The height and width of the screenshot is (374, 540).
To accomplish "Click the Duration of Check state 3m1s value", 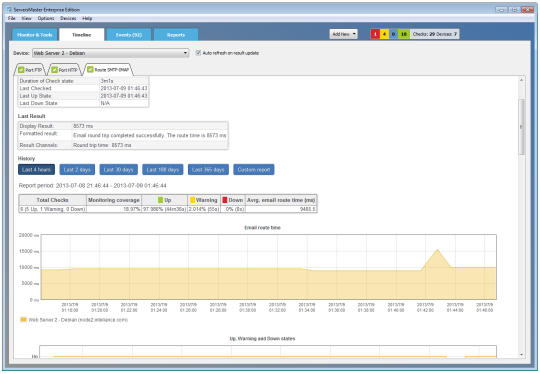I will click(107, 81).
